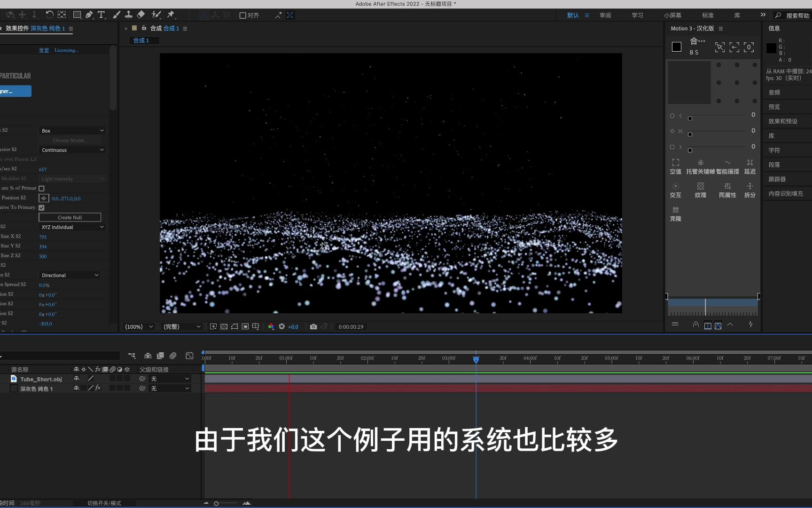Select the Eraser tool
812x508 pixels.
pyautogui.click(x=141, y=15)
